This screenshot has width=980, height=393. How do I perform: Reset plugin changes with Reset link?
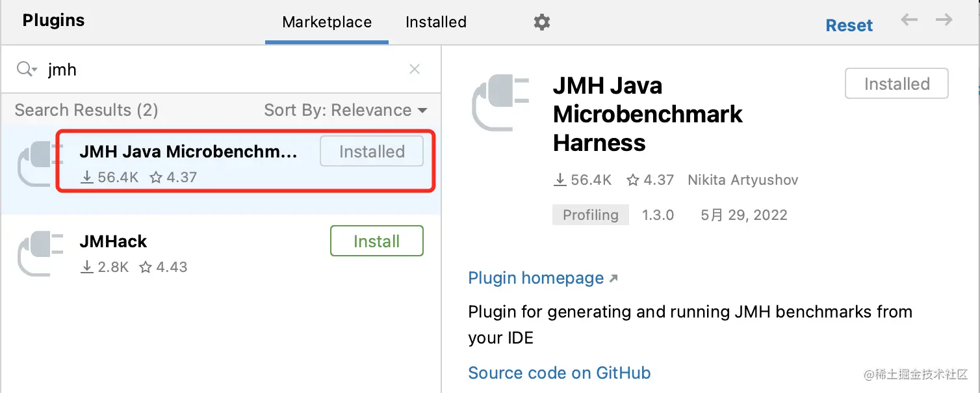849,25
